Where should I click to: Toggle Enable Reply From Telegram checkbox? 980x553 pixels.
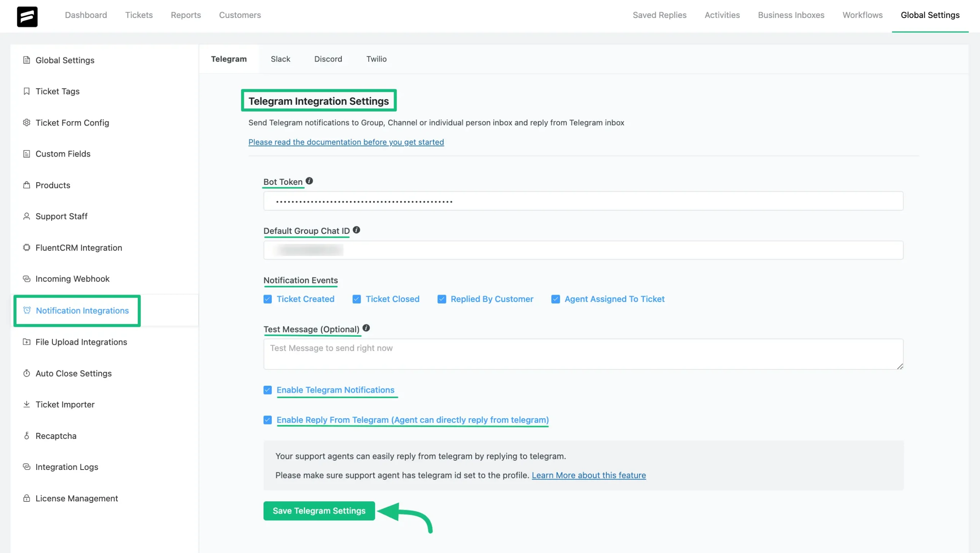(x=268, y=420)
